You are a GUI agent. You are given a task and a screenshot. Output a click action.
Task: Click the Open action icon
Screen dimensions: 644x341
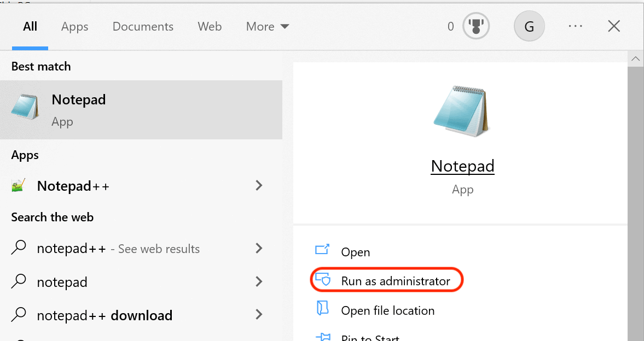(322, 251)
